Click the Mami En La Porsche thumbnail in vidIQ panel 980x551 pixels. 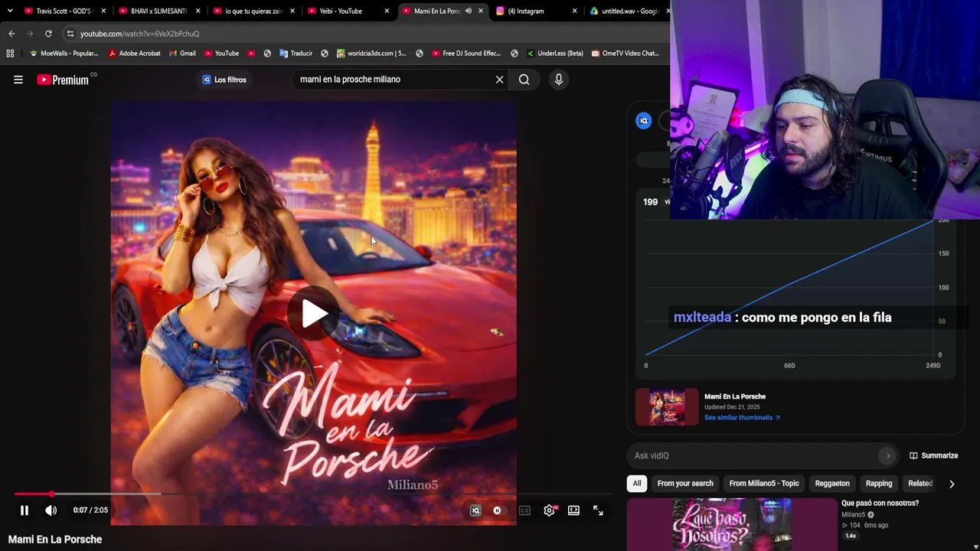click(x=667, y=407)
